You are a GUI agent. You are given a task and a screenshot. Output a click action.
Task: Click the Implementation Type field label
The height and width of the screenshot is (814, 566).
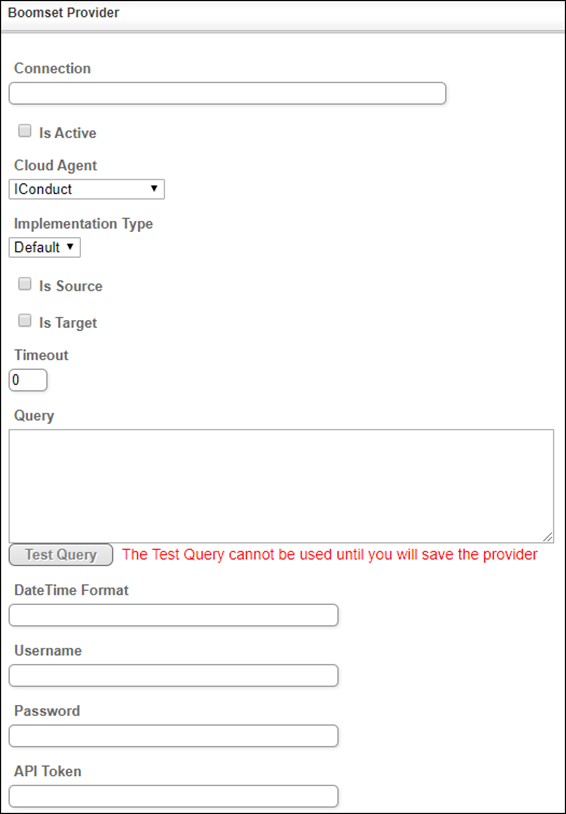click(x=84, y=224)
